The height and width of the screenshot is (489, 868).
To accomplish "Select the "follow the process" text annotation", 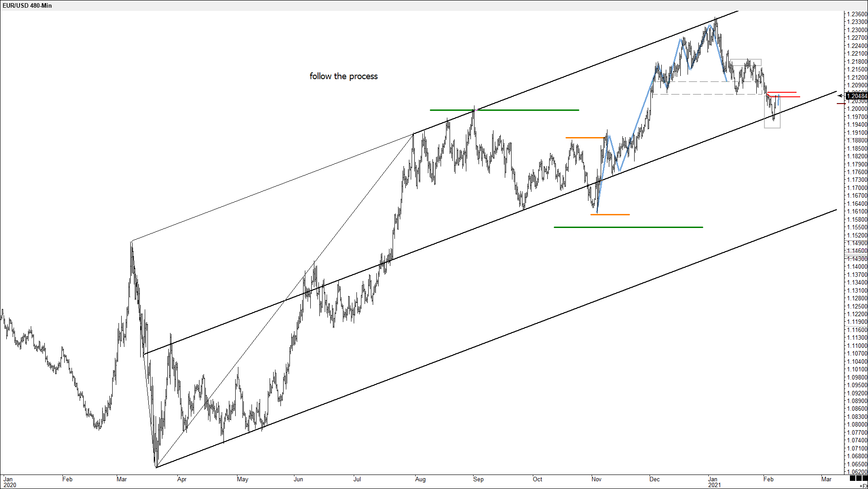I will click(343, 76).
